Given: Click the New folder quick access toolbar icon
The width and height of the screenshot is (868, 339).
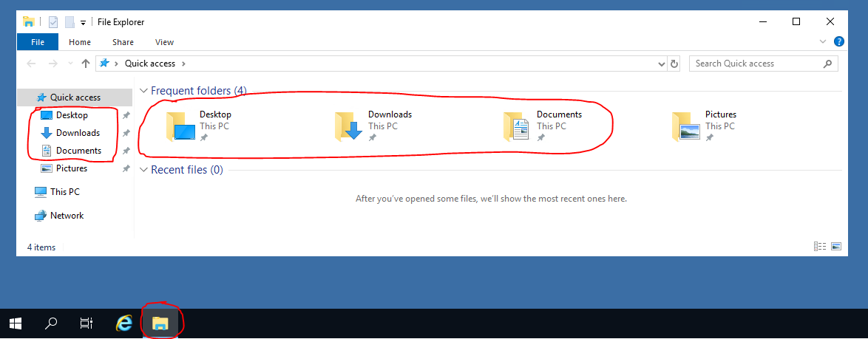Looking at the screenshot, I should [69, 22].
